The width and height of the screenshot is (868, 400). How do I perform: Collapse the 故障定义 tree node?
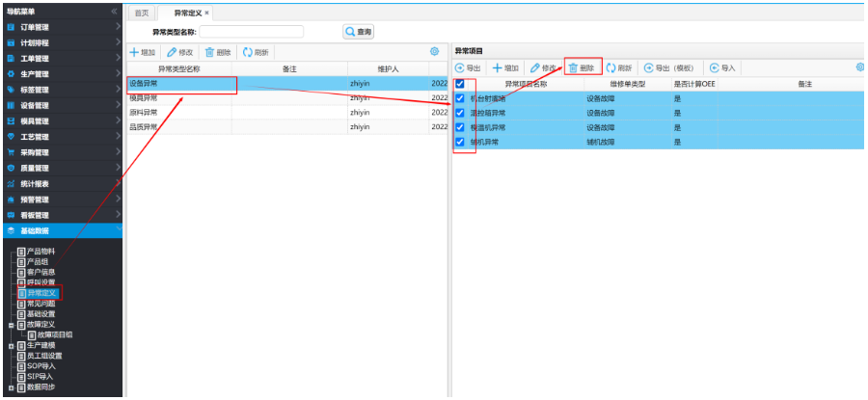pyautogui.click(x=11, y=325)
